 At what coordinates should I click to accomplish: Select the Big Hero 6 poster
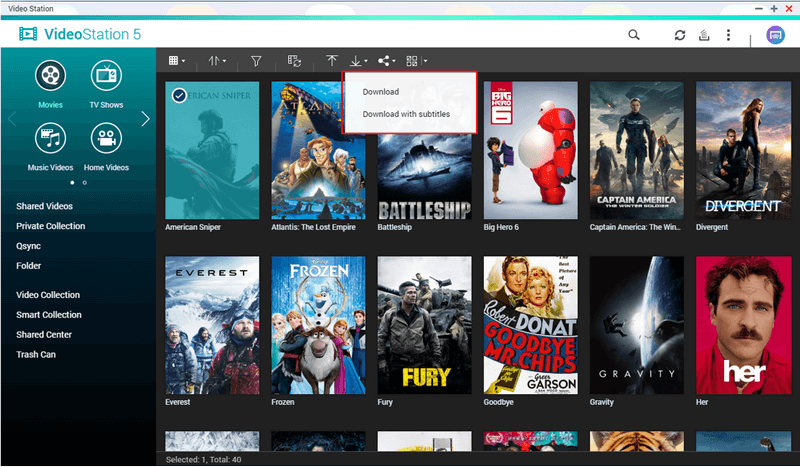531,151
